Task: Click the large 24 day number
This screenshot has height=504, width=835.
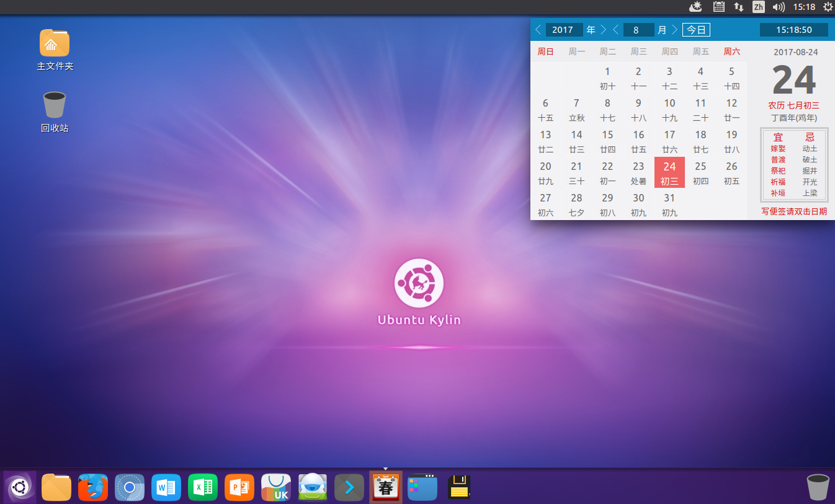Action: (794, 79)
